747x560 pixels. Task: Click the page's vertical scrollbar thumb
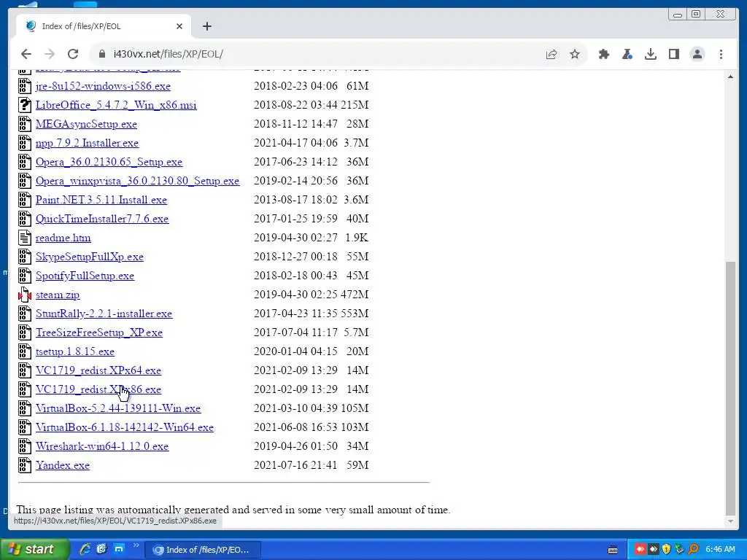(x=730, y=386)
